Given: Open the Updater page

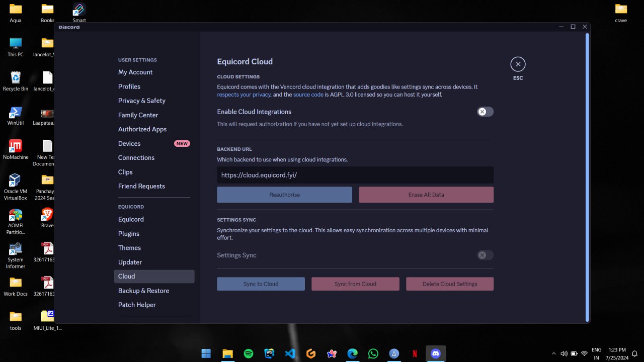Looking at the screenshot, I should tap(154, 262).
